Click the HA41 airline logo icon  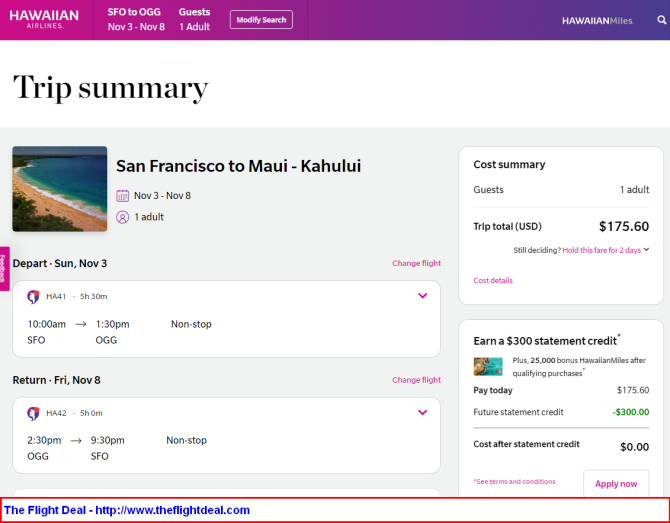pyautogui.click(x=33, y=296)
